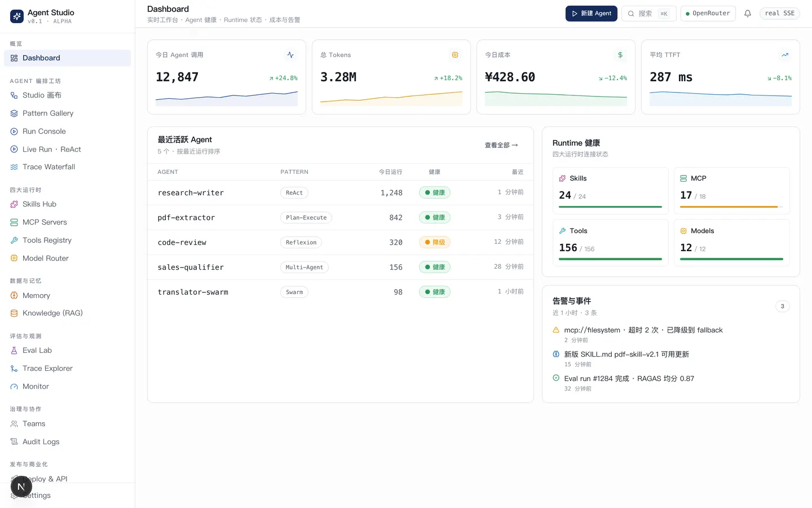812x508 pixels.
Task: Focus the 搜索 search field
Action: click(649, 14)
